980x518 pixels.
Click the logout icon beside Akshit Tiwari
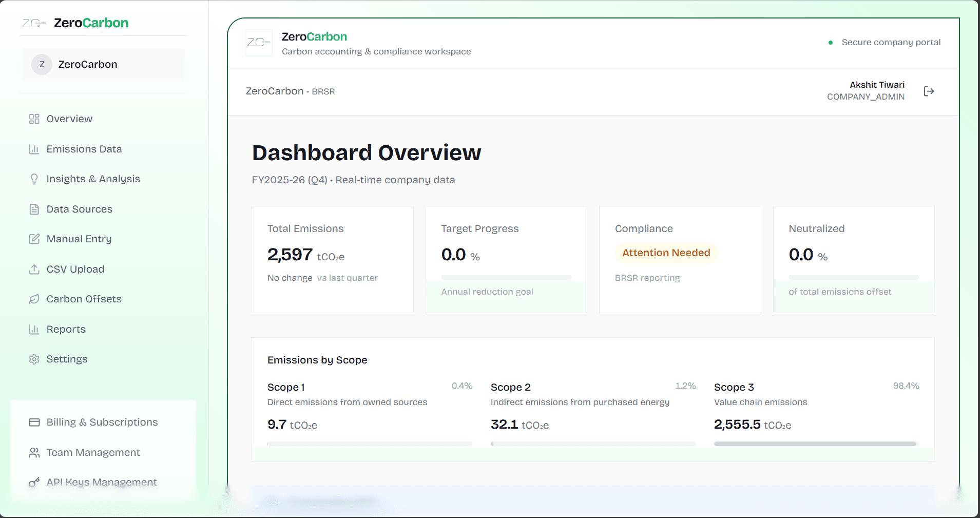[x=929, y=91]
